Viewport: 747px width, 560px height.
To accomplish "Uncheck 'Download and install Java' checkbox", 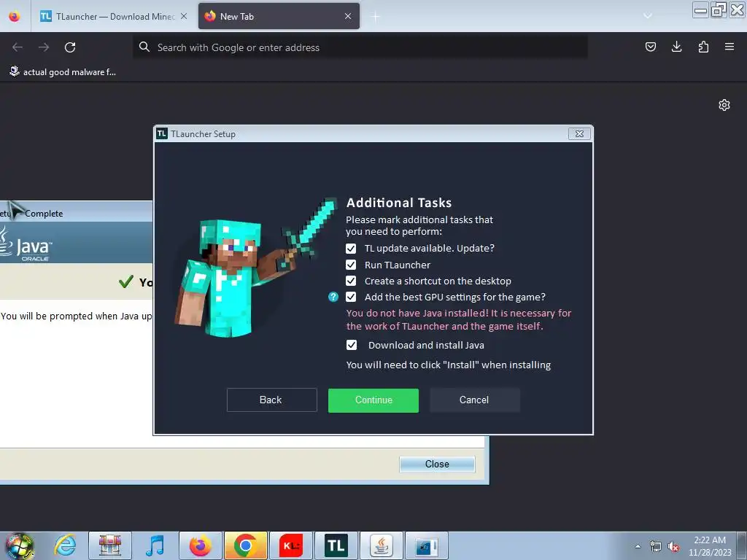I will tap(352, 345).
